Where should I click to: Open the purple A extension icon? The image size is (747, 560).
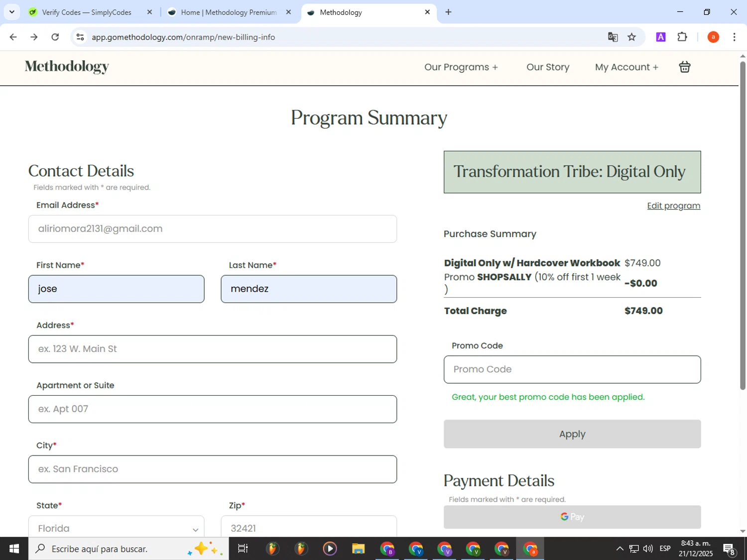tap(661, 37)
